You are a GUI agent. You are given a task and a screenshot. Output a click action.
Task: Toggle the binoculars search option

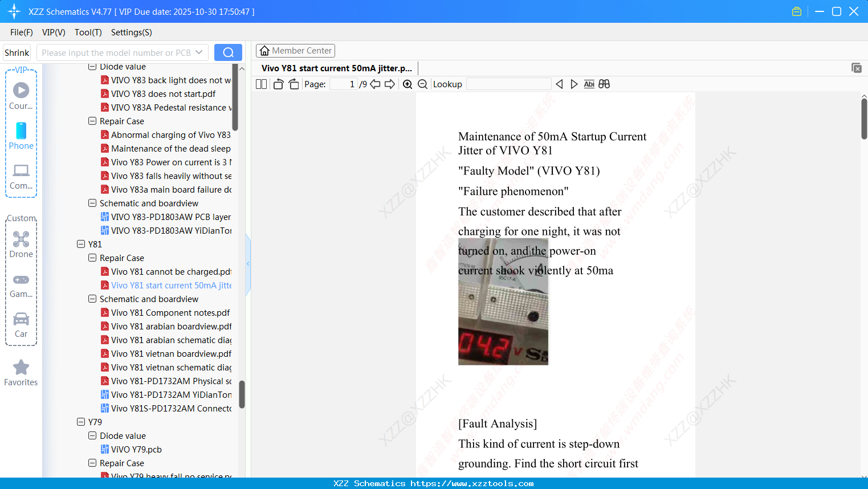604,84
